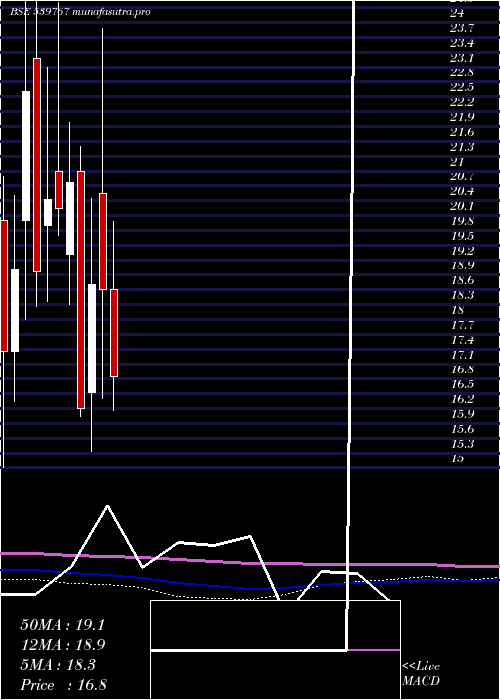Click the 23.1 price axis label
Image resolution: width=500 pixels, height=700 pixels.
[462, 58]
